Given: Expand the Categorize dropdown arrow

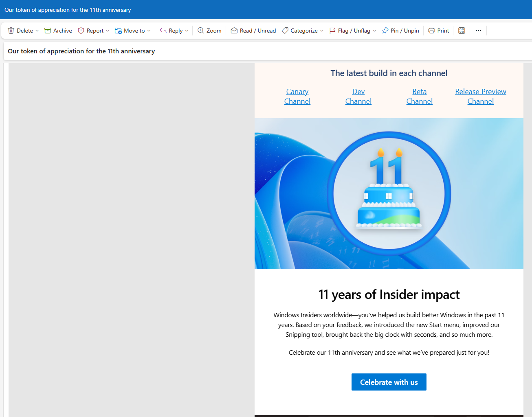Looking at the screenshot, I should (x=322, y=31).
